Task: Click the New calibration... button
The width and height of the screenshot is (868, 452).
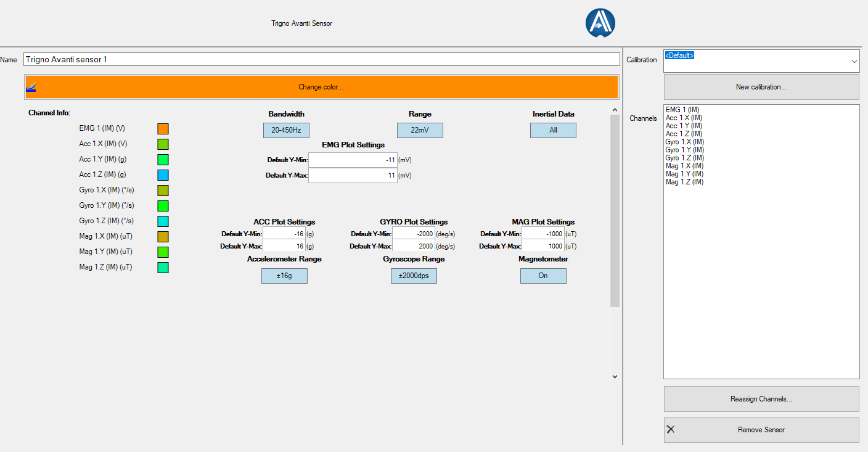Action: [x=761, y=87]
